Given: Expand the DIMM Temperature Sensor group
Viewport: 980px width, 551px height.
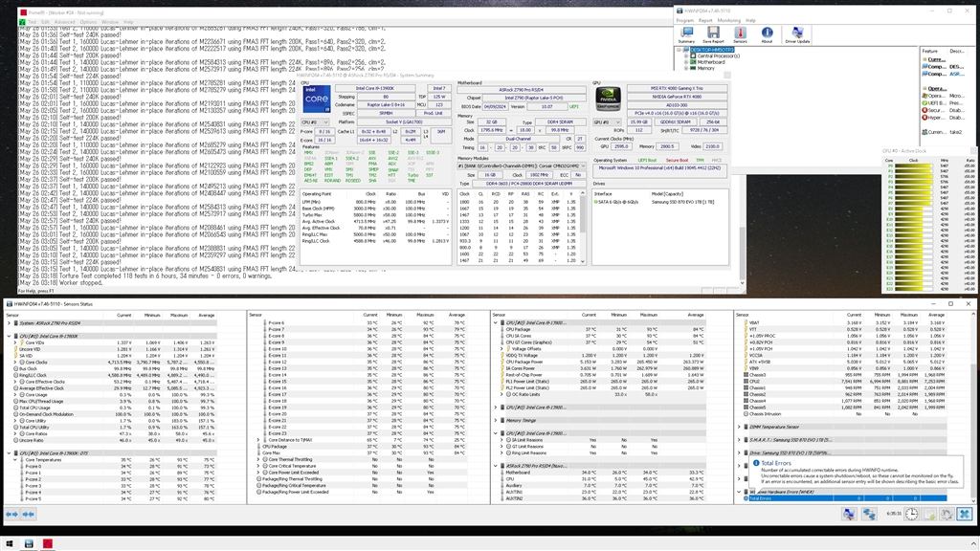Looking at the screenshot, I should [739, 427].
